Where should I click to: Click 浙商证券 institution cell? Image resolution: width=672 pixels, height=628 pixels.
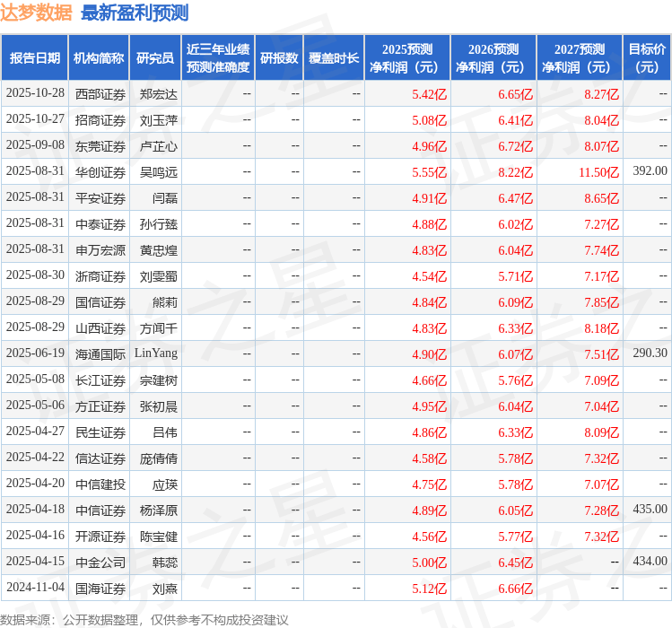click(x=100, y=276)
